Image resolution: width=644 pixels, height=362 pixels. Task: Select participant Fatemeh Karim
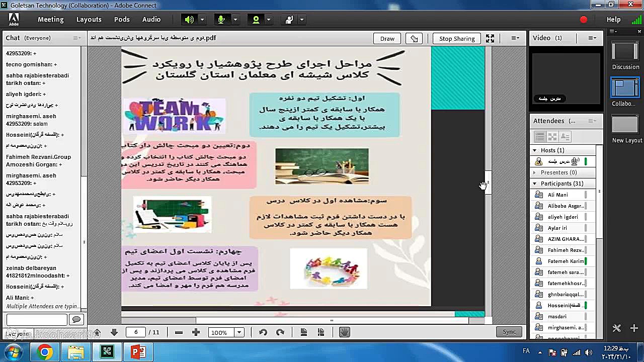[x=562, y=261]
